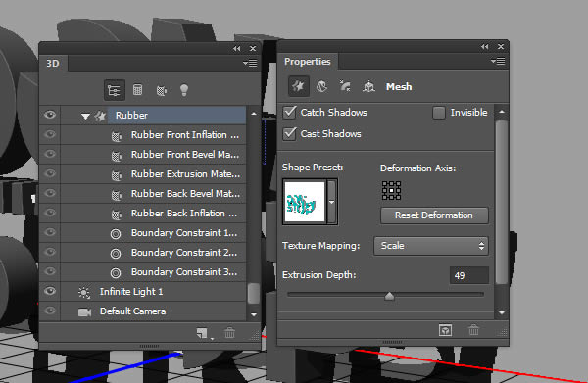Image resolution: width=588 pixels, height=383 pixels.
Task: Select Default Camera row
Action: click(143, 311)
